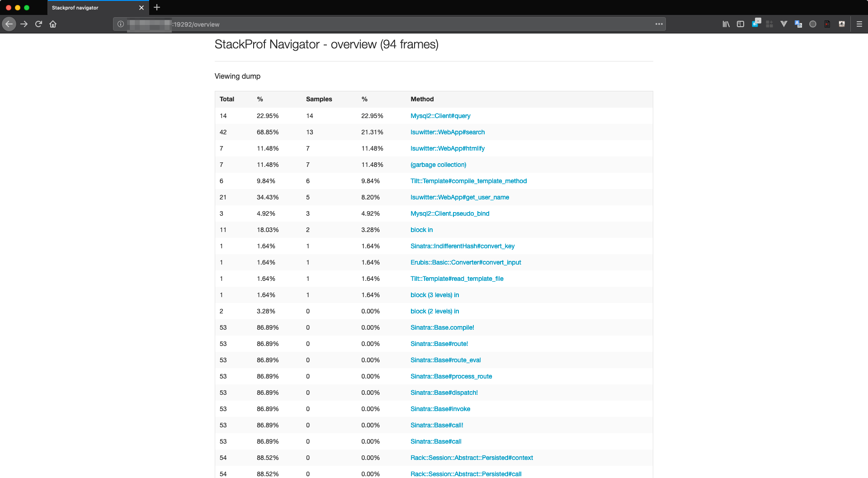Click total 42 in the WebApp#search row
The height and width of the screenshot is (478, 868).
223,132
